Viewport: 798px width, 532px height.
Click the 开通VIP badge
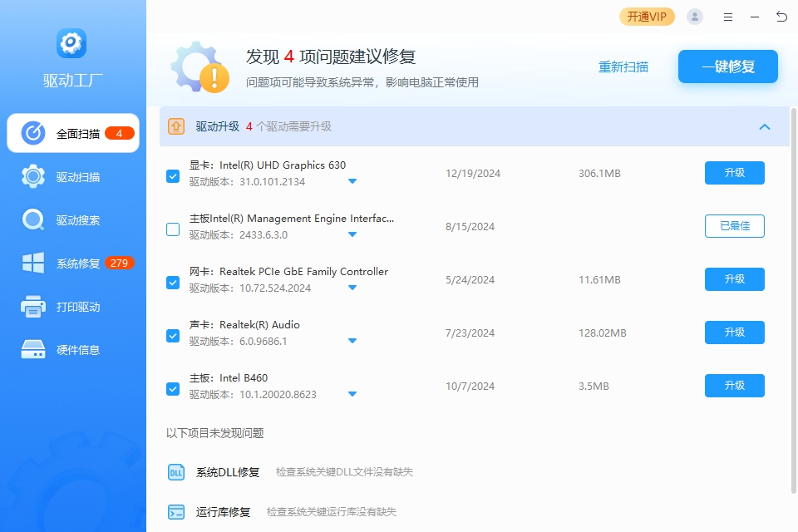click(647, 17)
